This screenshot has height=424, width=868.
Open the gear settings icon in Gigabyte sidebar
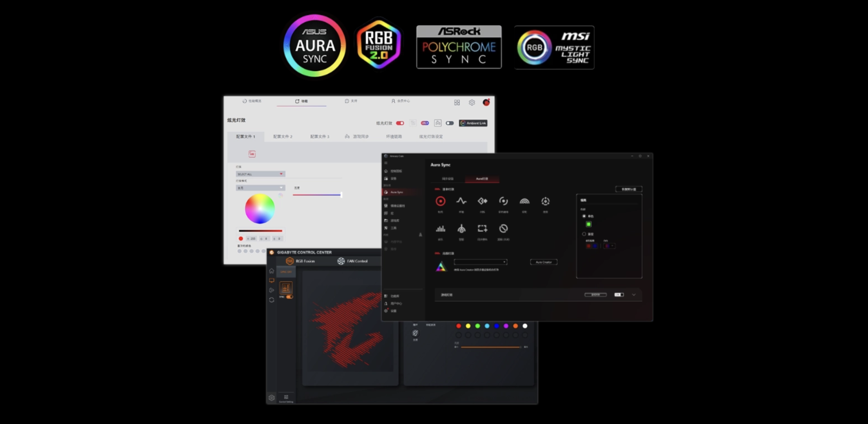(272, 398)
